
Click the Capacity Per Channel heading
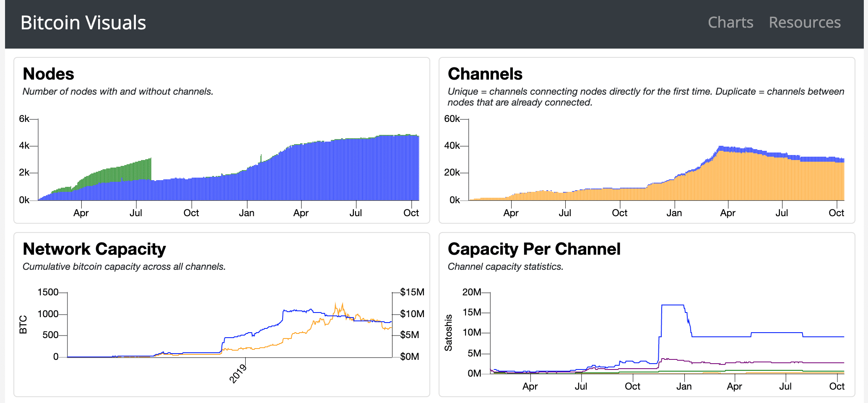pos(534,249)
